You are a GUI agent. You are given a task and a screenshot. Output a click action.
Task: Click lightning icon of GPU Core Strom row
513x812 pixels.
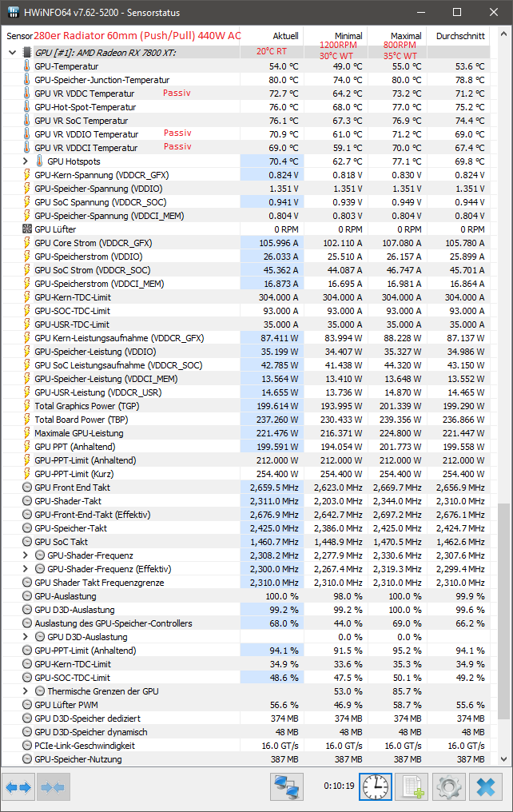click(x=27, y=242)
